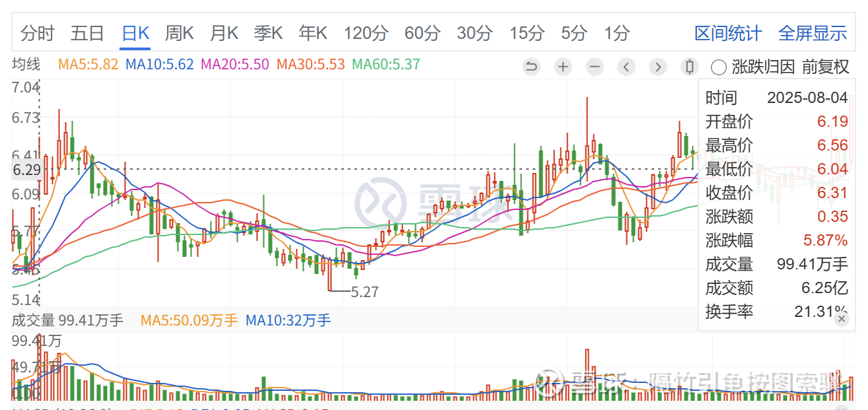868x410 pixels.
Task: Click the 成交额 6.25亿 value
Action: point(824,288)
